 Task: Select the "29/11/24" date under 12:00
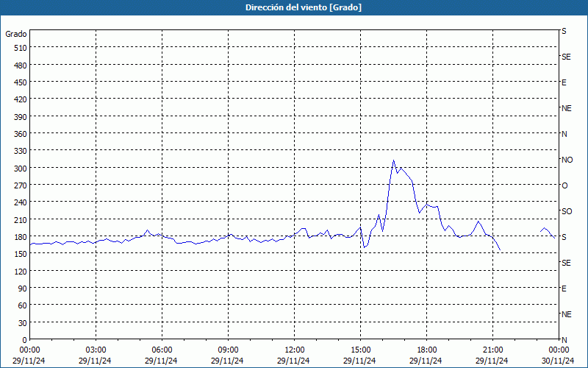(x=293, y=361)
